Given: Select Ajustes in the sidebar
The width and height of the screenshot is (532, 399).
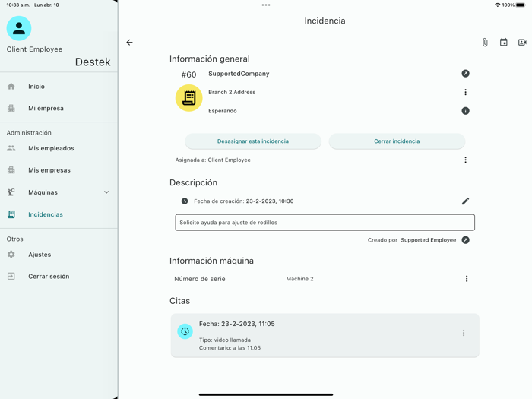Looking at the screenshot, I should click(x=40, y=255).
